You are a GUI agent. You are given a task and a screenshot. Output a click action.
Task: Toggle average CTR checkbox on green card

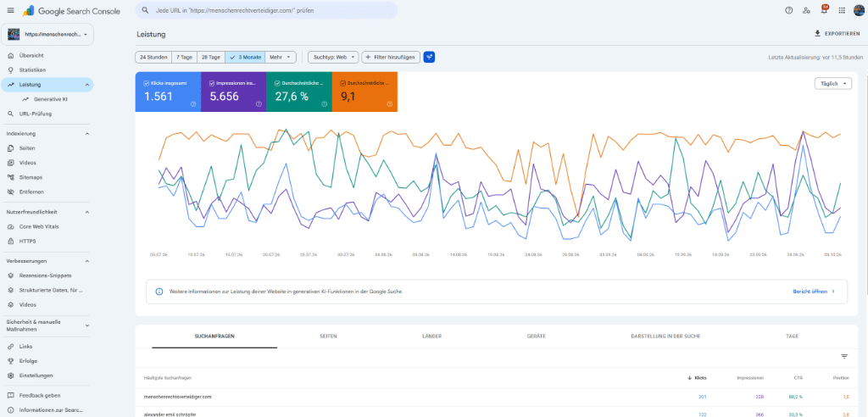[x=277, y=83]
